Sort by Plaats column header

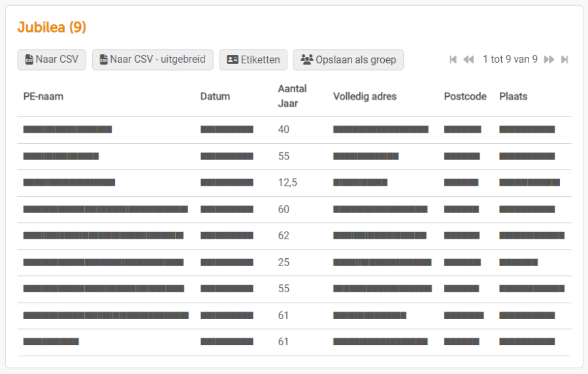pos(513,96)
